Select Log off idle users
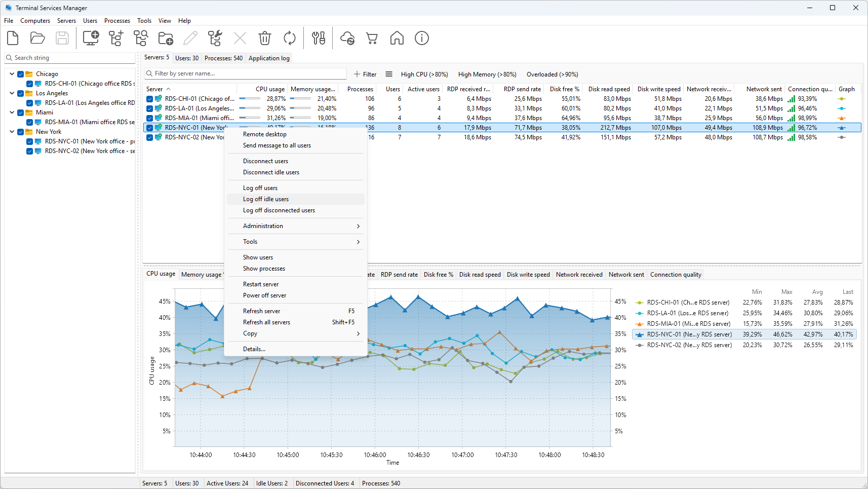This screenshot has height=489, width=868. pos(296,199)
